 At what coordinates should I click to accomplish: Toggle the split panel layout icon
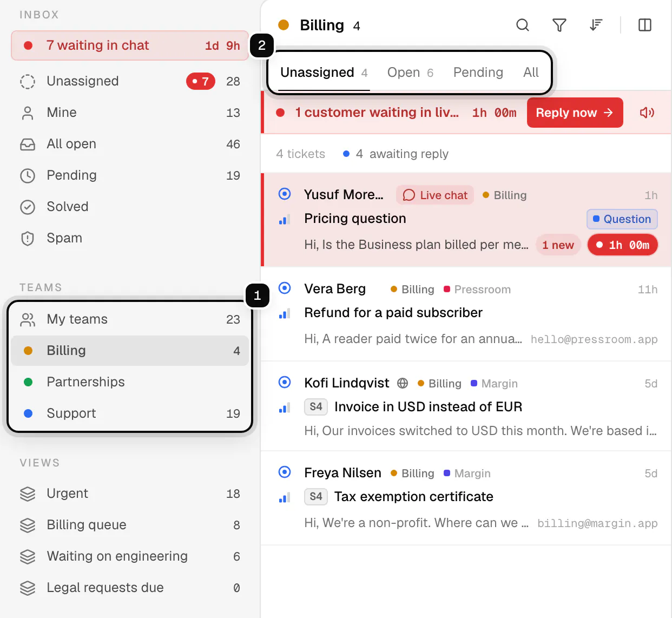(x=644, y=25)
